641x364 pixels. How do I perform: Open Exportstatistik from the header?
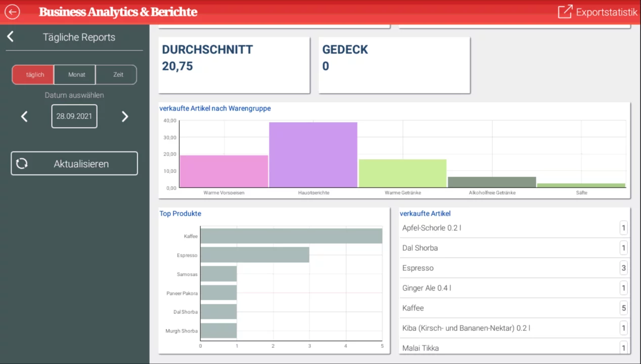606,12
